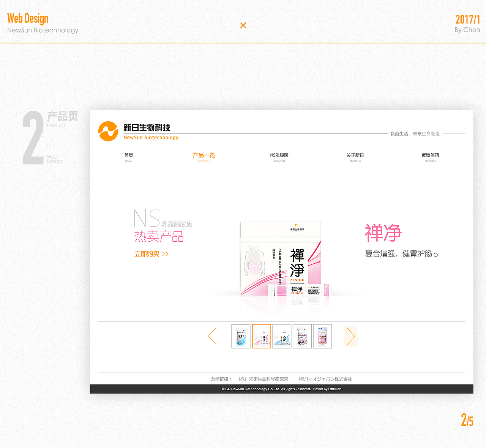Viewport: 486px width, 448px height.
Task: Click the 2/5 page indicator
Action: click(467, 420)
